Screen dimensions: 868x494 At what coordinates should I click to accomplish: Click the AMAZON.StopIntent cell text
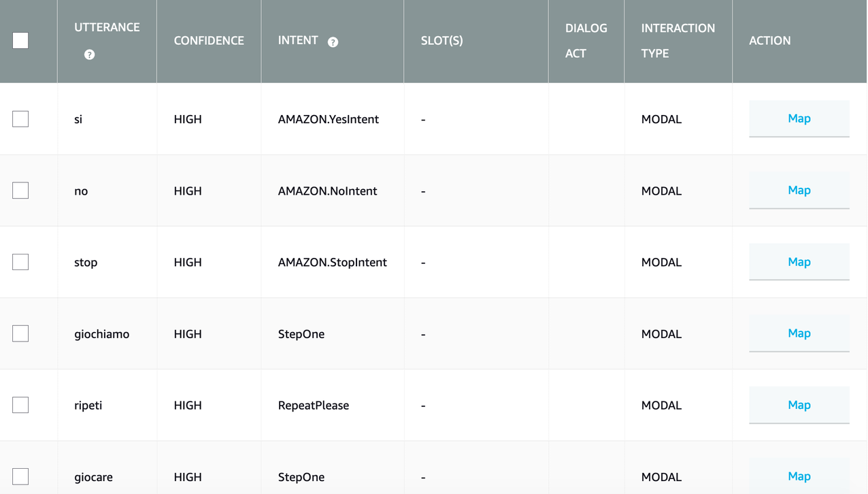(x=332, y=263)
